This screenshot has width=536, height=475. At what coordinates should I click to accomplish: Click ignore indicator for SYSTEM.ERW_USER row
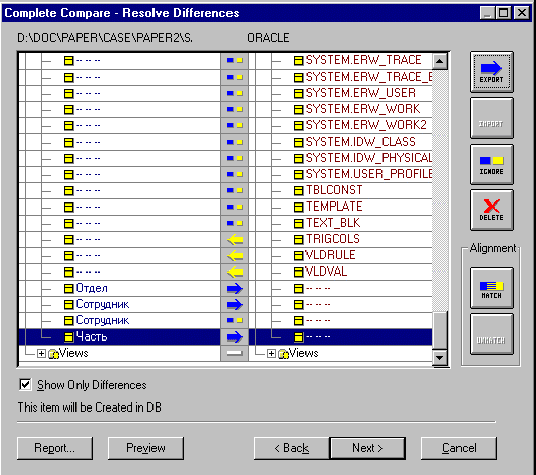(234, 93)
